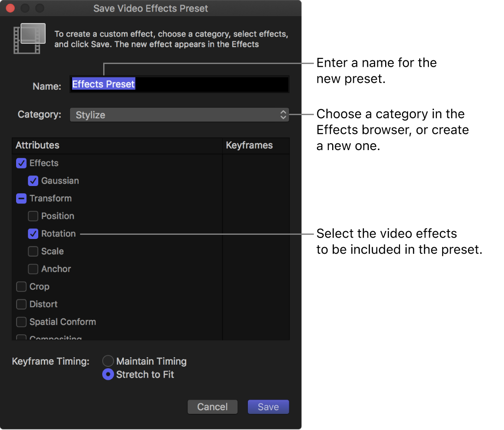Screen dimensions: 504x430
Task: Save the new effects preset
Action: [268, 407]
